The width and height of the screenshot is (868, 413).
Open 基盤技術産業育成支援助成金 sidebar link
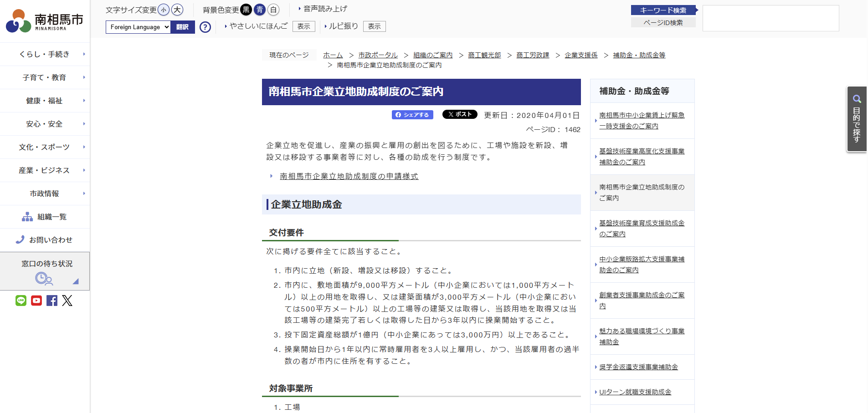(642, 229)
